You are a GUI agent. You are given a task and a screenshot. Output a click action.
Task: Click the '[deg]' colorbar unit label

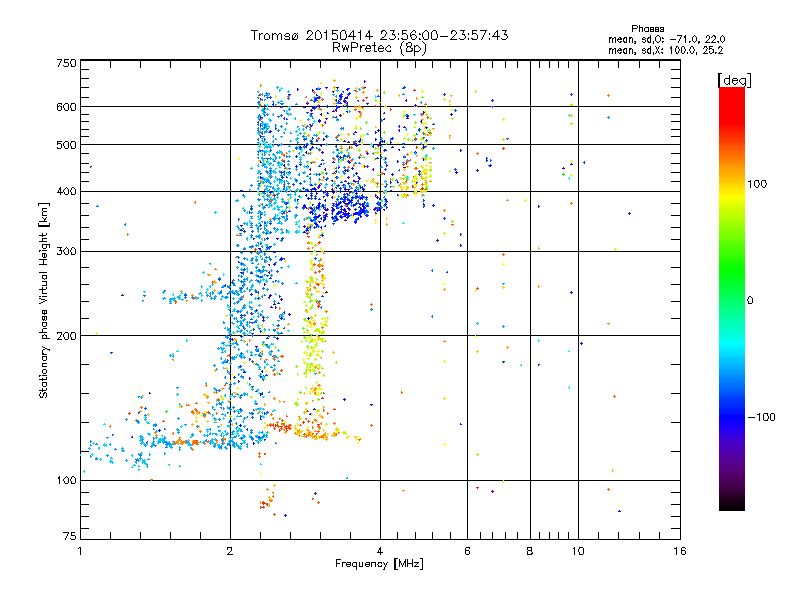click(734, 80)
